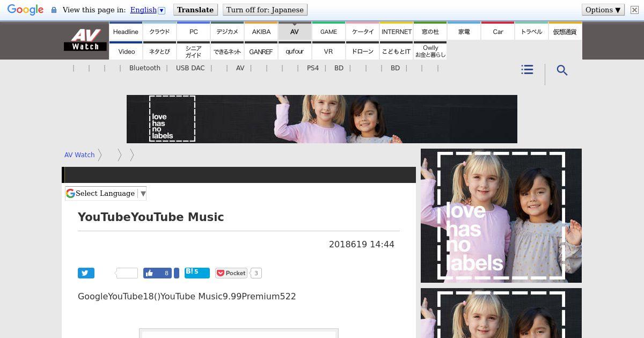Open the ネタとぴ tab
The width and height of the screenshot is (644, 338).
159,52
